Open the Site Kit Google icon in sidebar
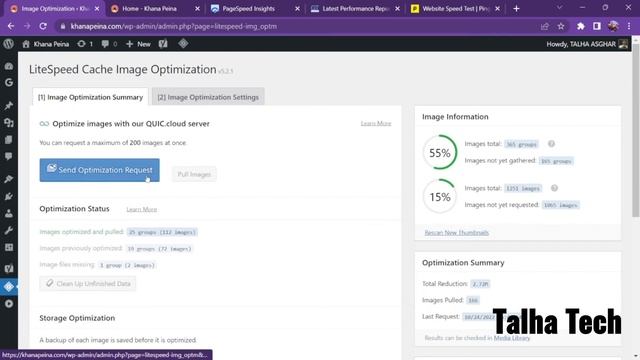 click(9, 83)
